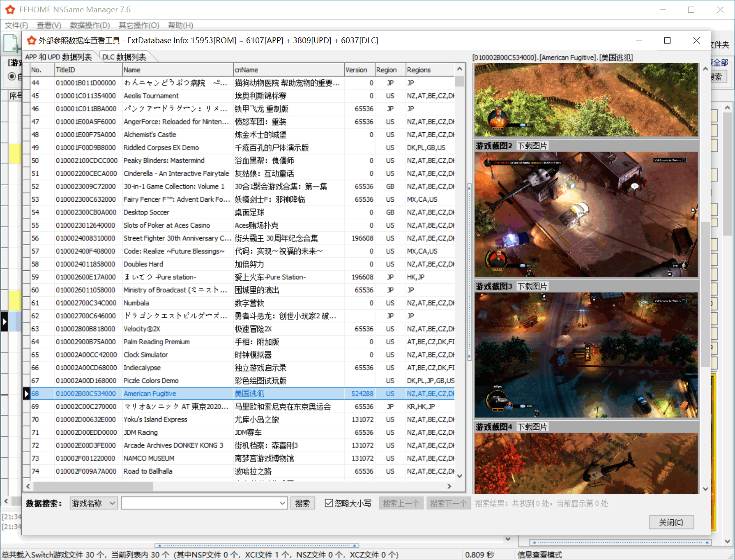735x560 pixels.
Task: Click 下载图片 for 游戏截图4
Action: click(532, 427)
